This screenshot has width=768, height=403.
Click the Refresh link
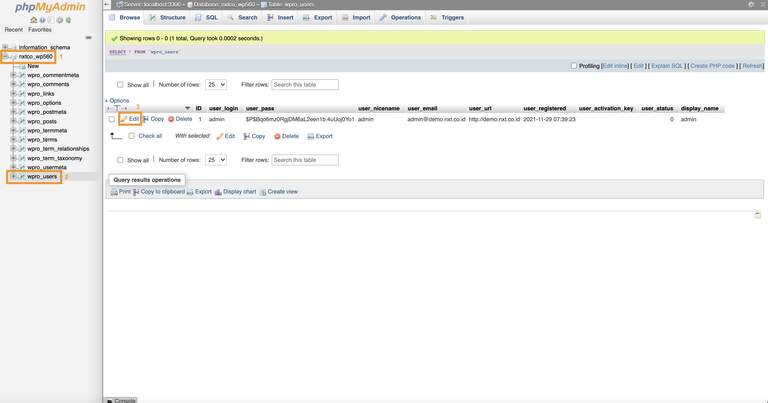(752, 66)
